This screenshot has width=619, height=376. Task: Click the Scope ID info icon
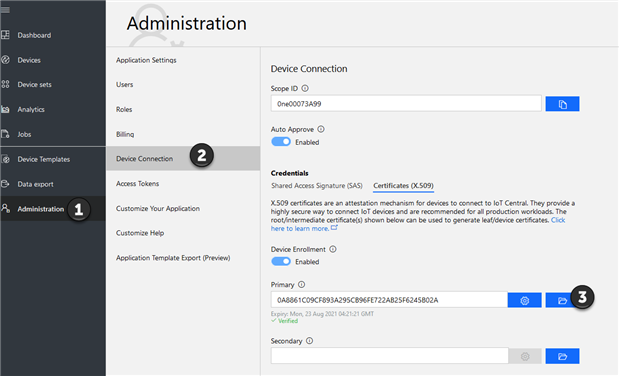(x=305, y=88)
